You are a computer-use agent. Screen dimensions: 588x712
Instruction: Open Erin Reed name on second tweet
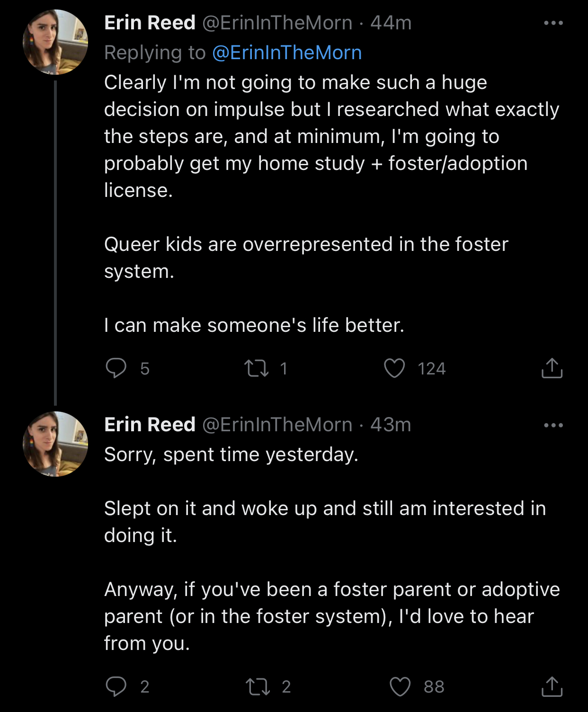coord(150,425)
